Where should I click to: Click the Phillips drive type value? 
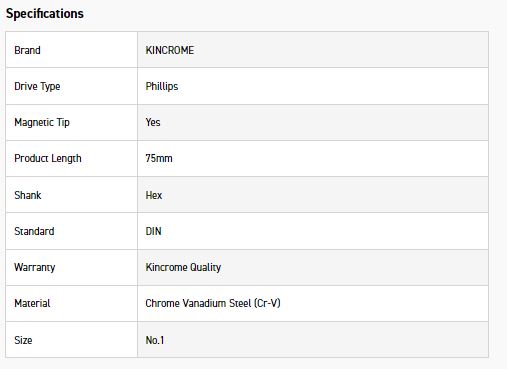162,86
